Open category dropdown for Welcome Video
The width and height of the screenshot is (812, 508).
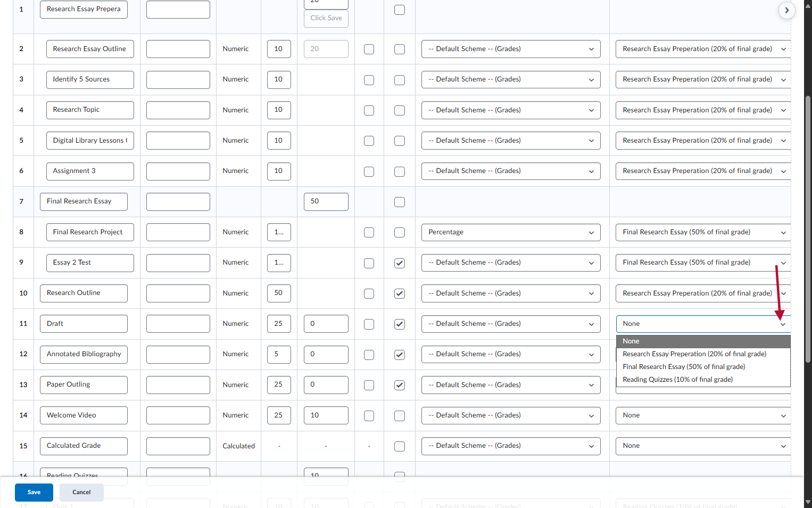pos(703,415)
